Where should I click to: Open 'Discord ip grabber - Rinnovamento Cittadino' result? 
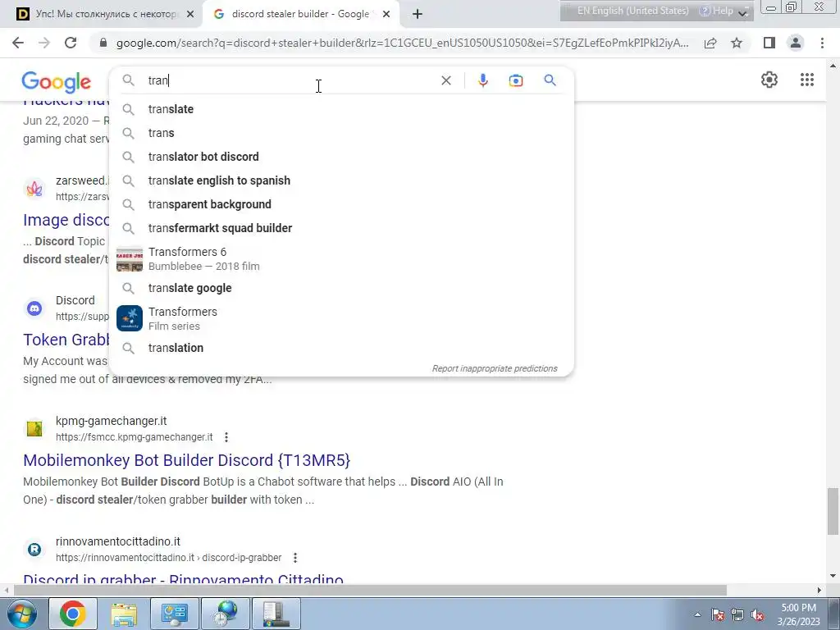[183, 579]
